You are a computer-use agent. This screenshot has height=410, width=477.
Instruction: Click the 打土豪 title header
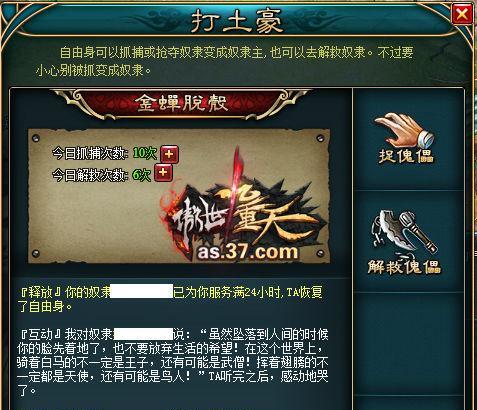pos(237,21)
